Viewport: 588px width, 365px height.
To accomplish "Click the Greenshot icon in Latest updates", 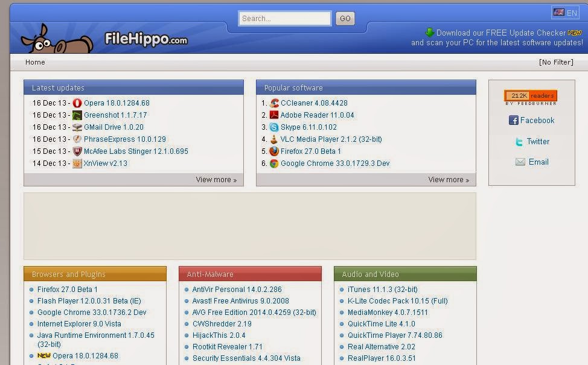I will coord(77,115).
